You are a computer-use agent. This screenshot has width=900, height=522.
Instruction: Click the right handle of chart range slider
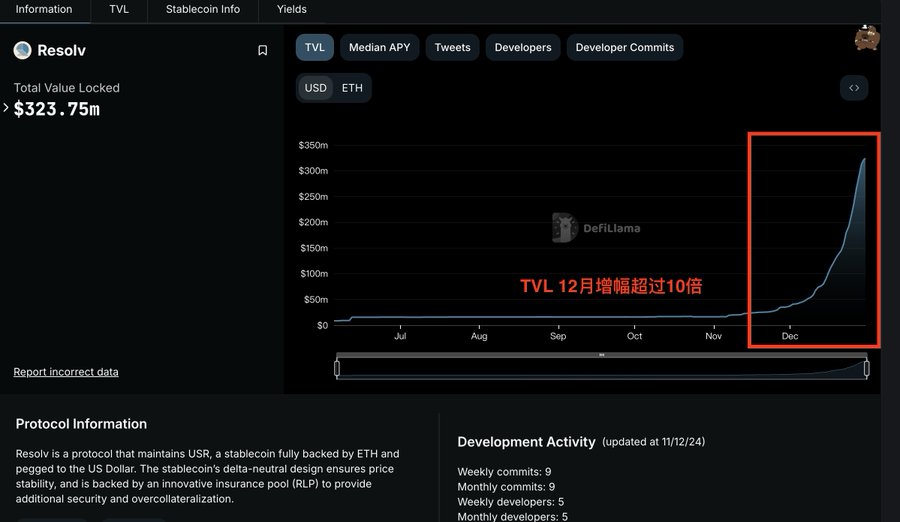coord(867,368)
